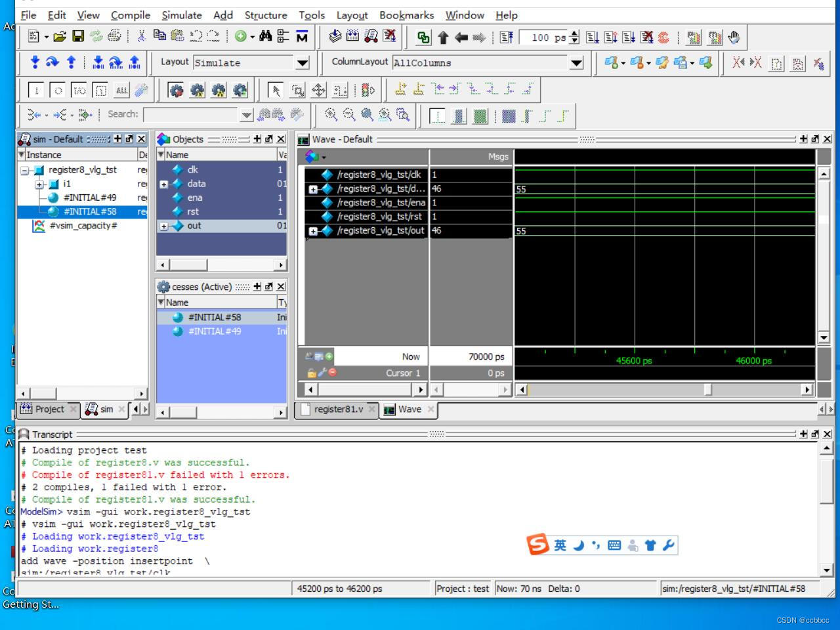
Task: Toggle the ALL signals filter button
Action: (x=121, y=91)
